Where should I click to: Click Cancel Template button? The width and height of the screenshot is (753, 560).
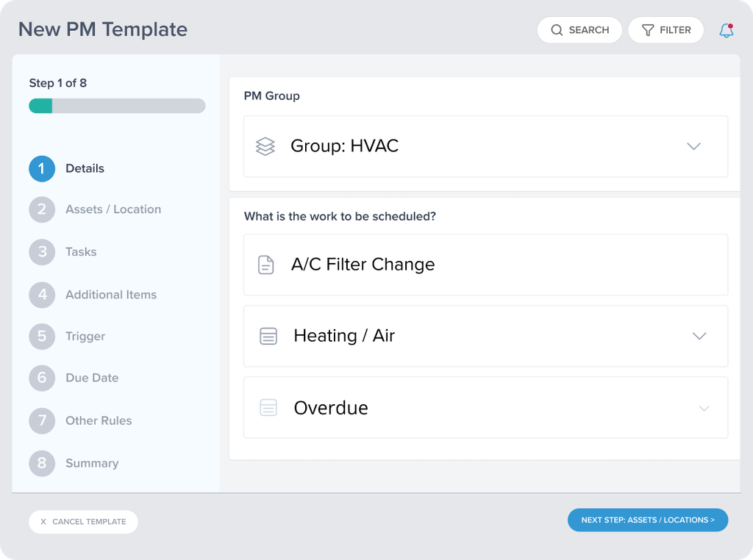tap(84, 522)
